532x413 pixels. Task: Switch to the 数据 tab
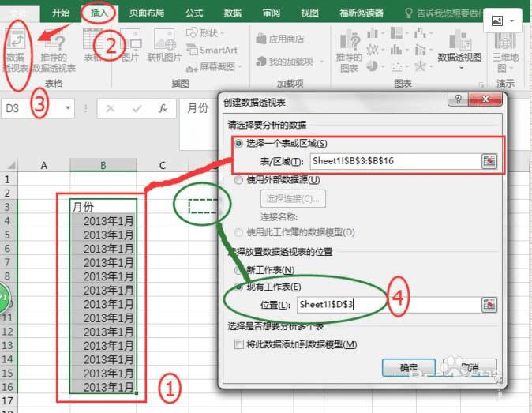click(x=233, y=13)
